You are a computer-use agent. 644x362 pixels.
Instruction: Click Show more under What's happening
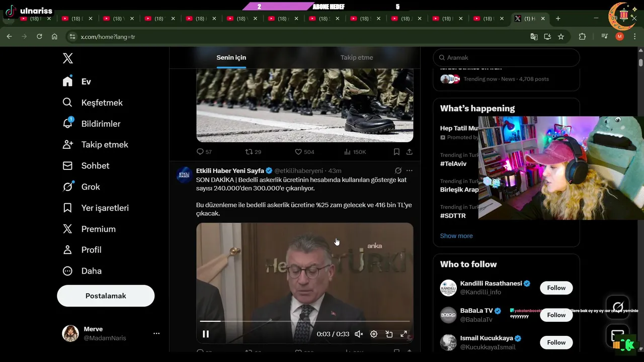456,236
